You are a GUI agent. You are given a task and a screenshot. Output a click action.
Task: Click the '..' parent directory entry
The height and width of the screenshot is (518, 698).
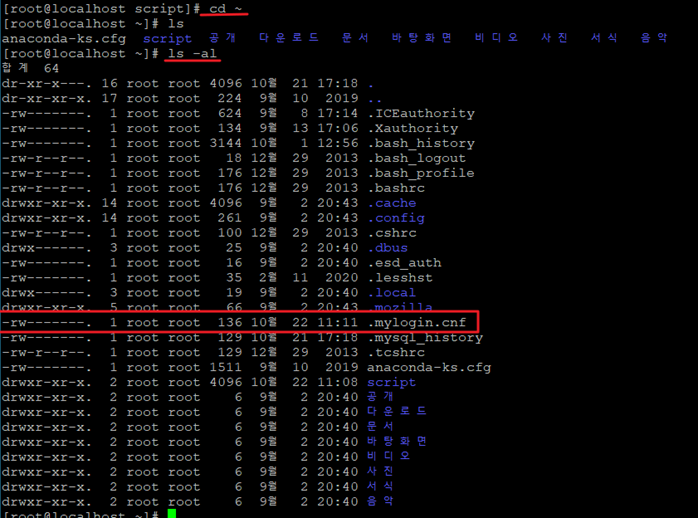tap(375, 99)
